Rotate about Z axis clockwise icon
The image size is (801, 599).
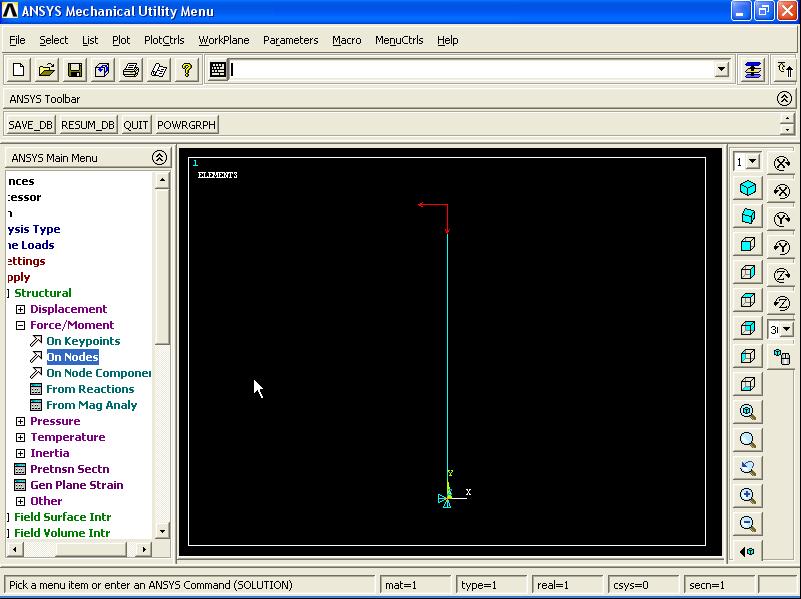(782, 276)
